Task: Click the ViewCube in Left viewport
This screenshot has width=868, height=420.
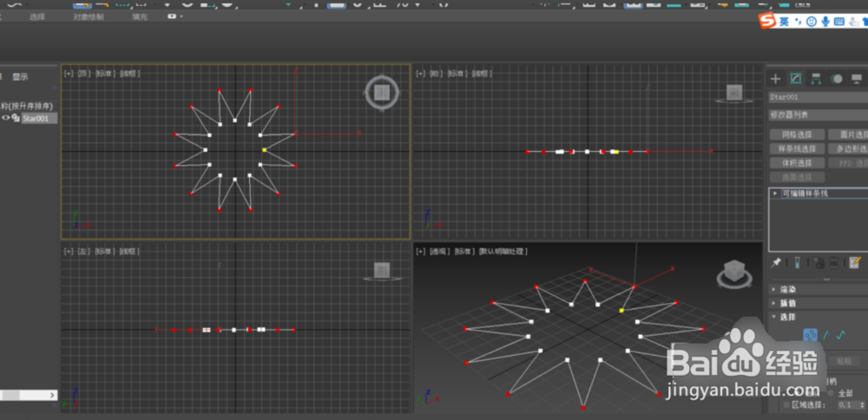Action: coord(382,271)
